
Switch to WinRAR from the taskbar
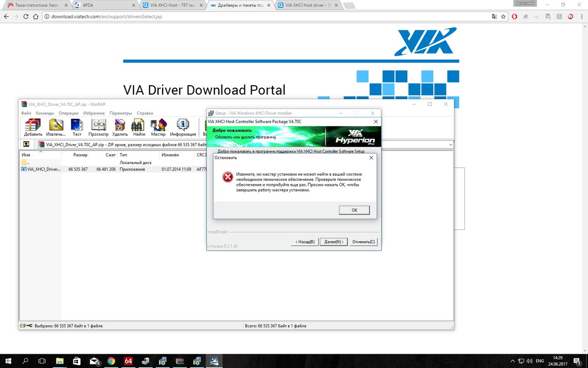180,361
